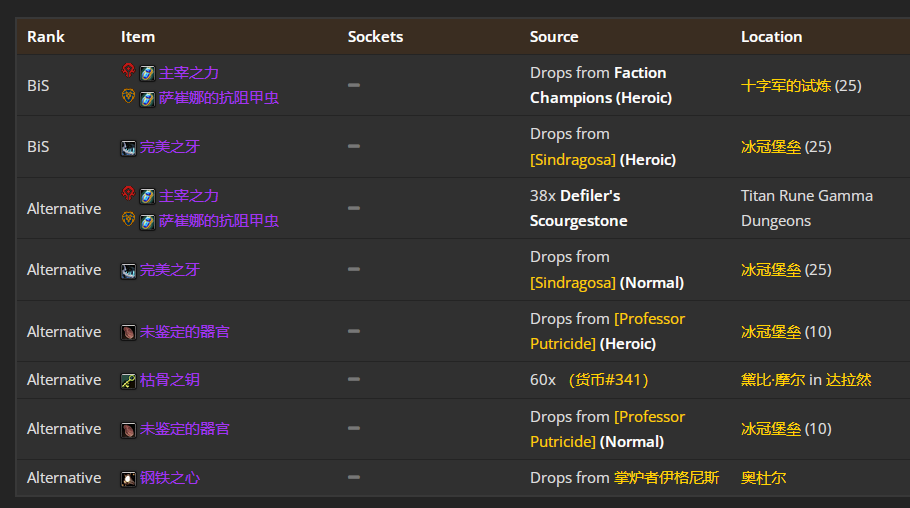Click the Horde faction icon in the first BiS row
The height and width of the screenshot is (508, 910).
coord(128,72)
